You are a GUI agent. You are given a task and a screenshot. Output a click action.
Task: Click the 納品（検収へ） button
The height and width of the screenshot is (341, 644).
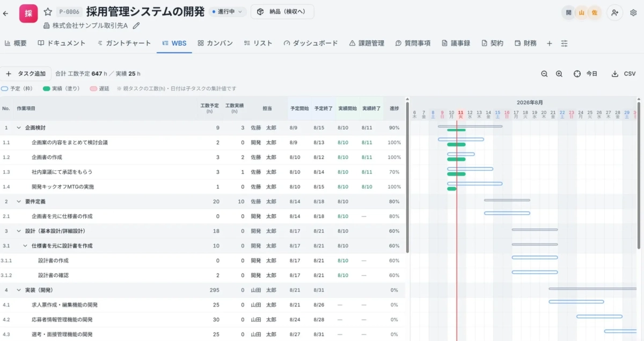coord(282,12)
